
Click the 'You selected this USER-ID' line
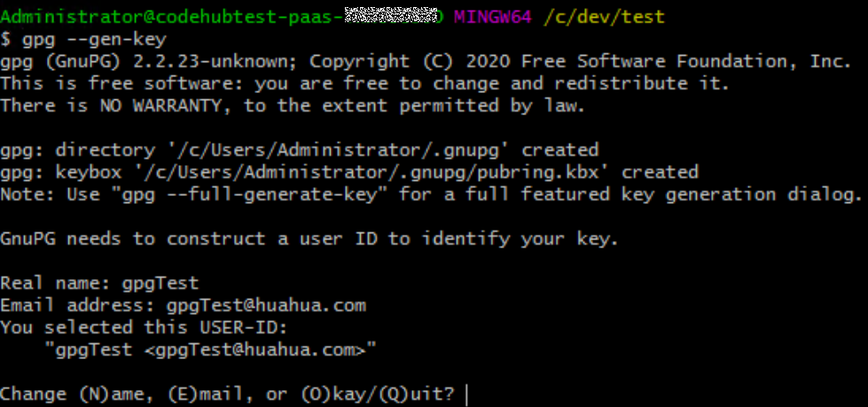click(x=144, y=328)
